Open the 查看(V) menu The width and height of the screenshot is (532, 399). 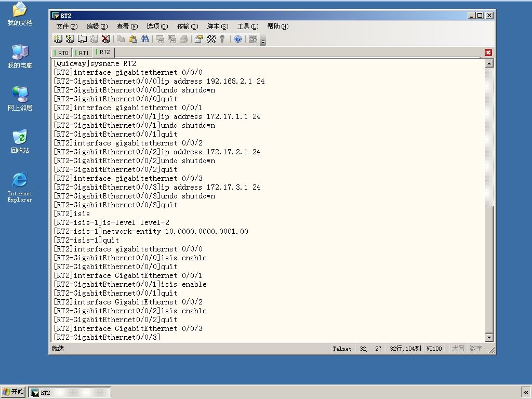coord(127,26)
